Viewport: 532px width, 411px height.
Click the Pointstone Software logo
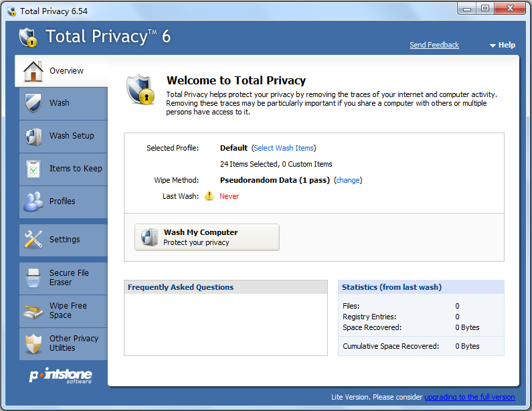(x=60, y=376)
